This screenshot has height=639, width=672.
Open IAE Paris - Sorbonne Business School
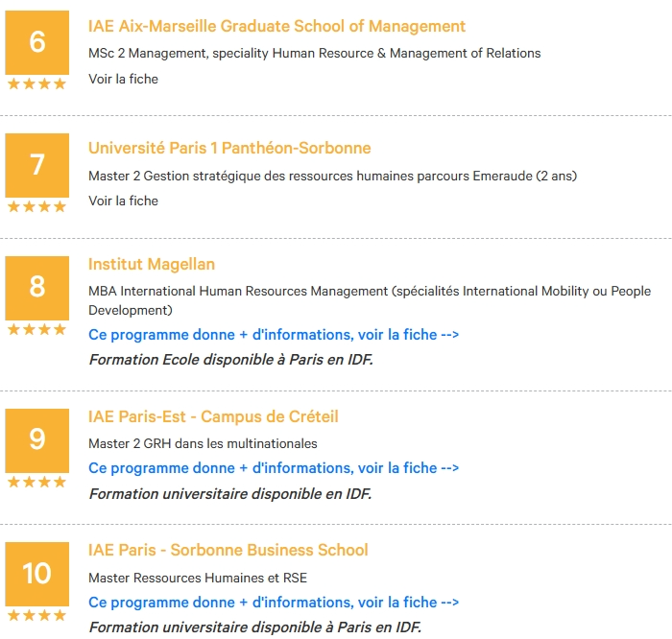(x=228, y=550)
